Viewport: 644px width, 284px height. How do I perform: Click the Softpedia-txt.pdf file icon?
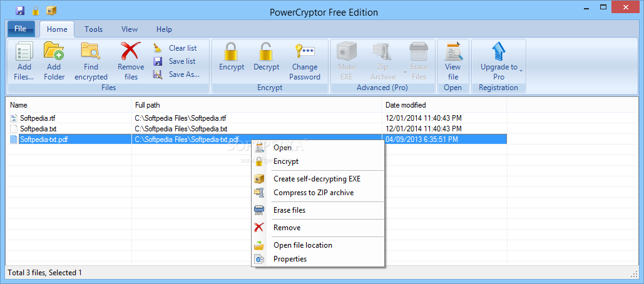click(x=14, y=139)
